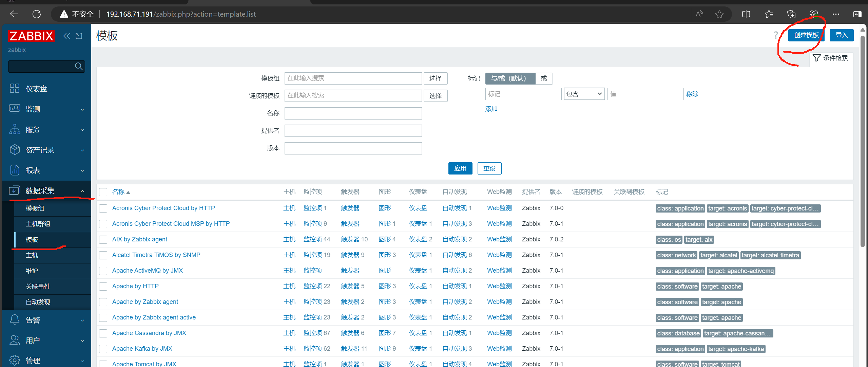Reset the filter with the 重设 button
This screenshot has width=868, height=367.
[x=489, y=168]
